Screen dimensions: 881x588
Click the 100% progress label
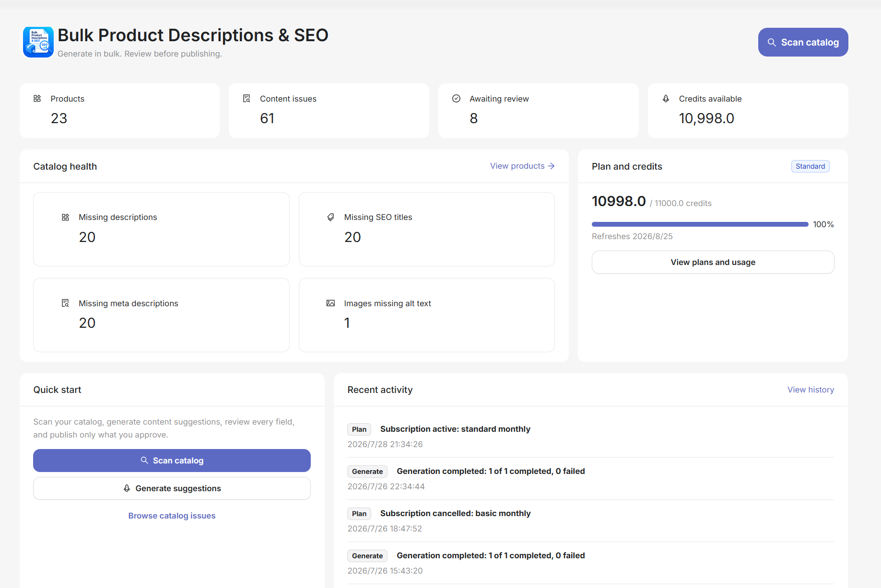point(823,224)
